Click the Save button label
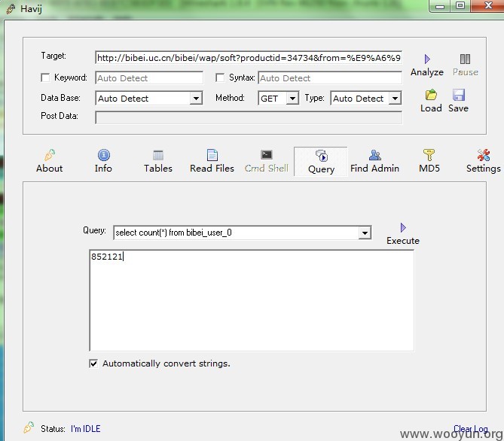This screenshot has width=504, height=441. [458, 108]
